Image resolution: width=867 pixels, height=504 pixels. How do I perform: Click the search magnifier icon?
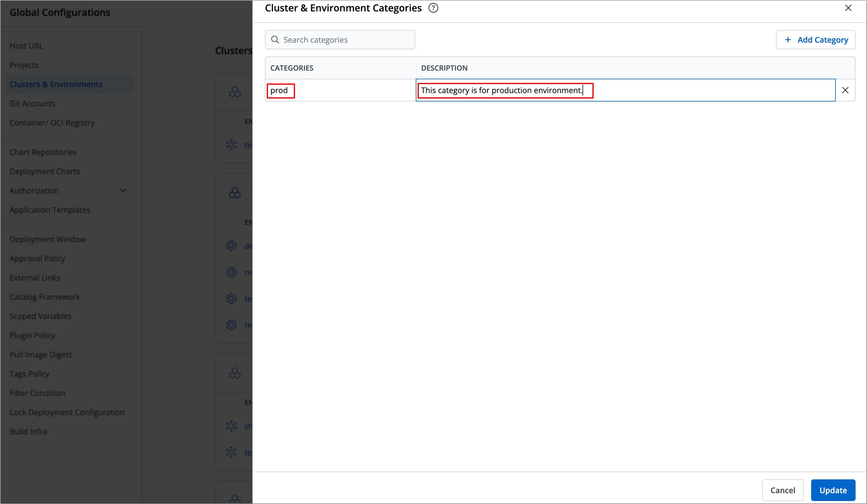click(x=275, y=40)
